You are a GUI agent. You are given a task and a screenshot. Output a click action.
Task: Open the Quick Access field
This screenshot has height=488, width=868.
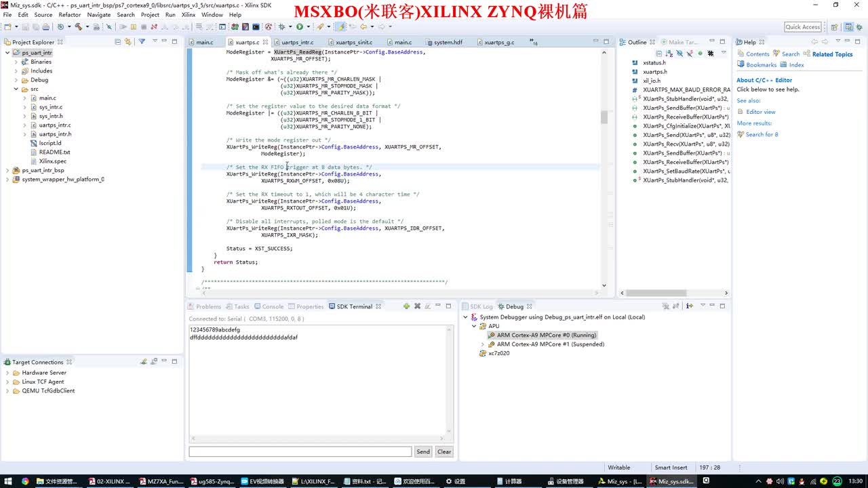coord(803,26)
